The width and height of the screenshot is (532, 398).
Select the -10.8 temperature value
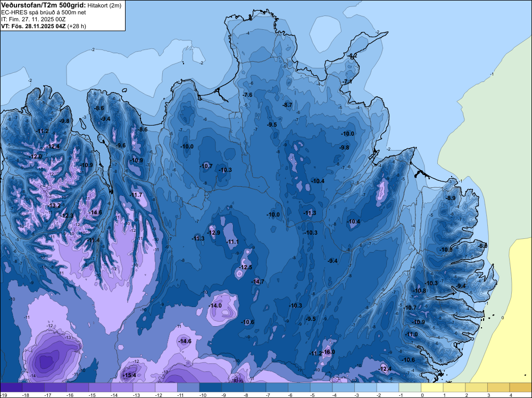click(419, 291)
